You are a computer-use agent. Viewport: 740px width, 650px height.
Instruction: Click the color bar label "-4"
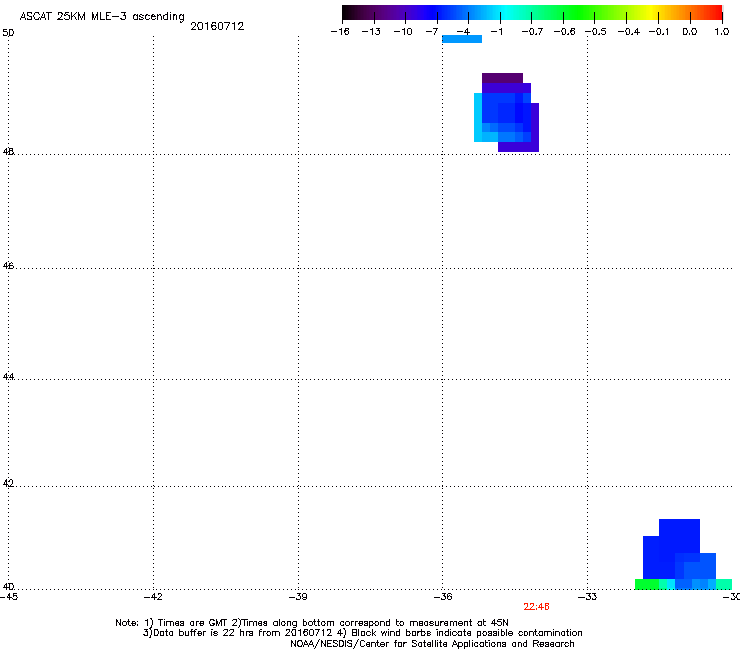point(463,32)
